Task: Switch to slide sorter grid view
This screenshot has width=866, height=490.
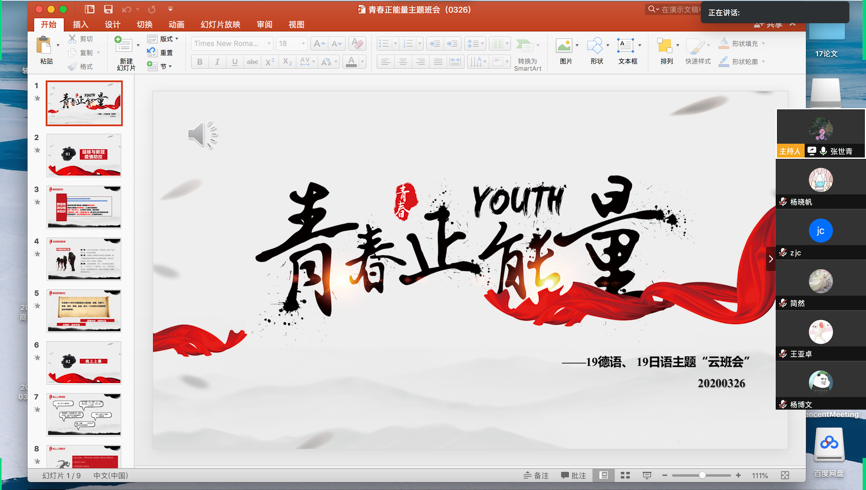Action: point(625,476)
